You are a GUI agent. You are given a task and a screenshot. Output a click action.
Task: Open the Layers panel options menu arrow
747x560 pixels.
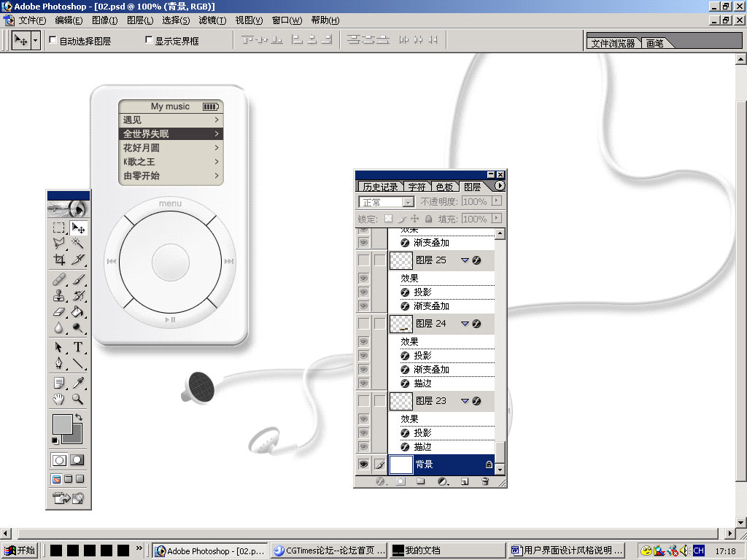click(x=499, y=186)
